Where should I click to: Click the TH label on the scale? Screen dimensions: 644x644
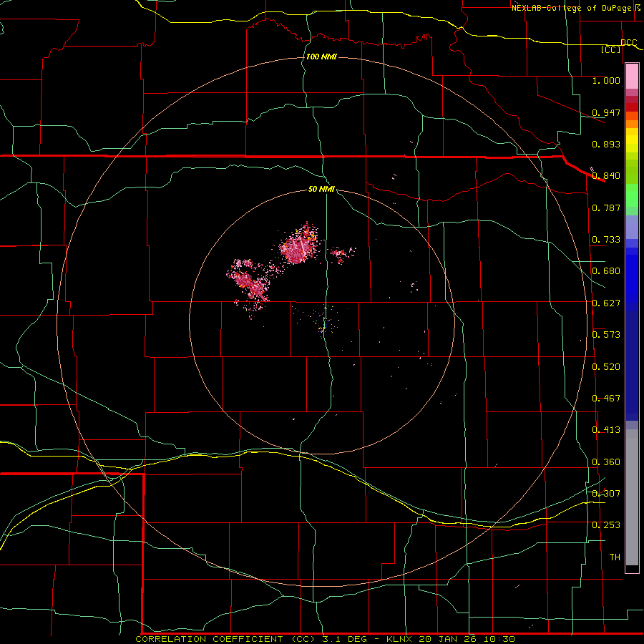(x=615, y=557)
